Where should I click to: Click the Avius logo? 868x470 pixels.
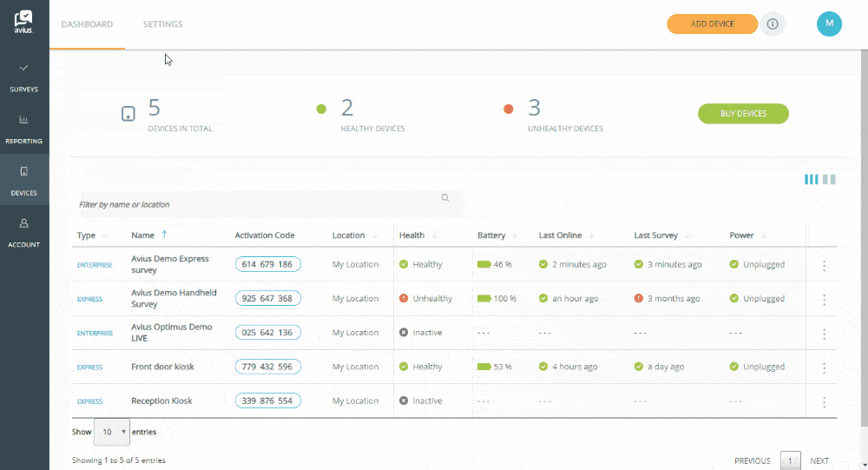click(x=24, y=21)
